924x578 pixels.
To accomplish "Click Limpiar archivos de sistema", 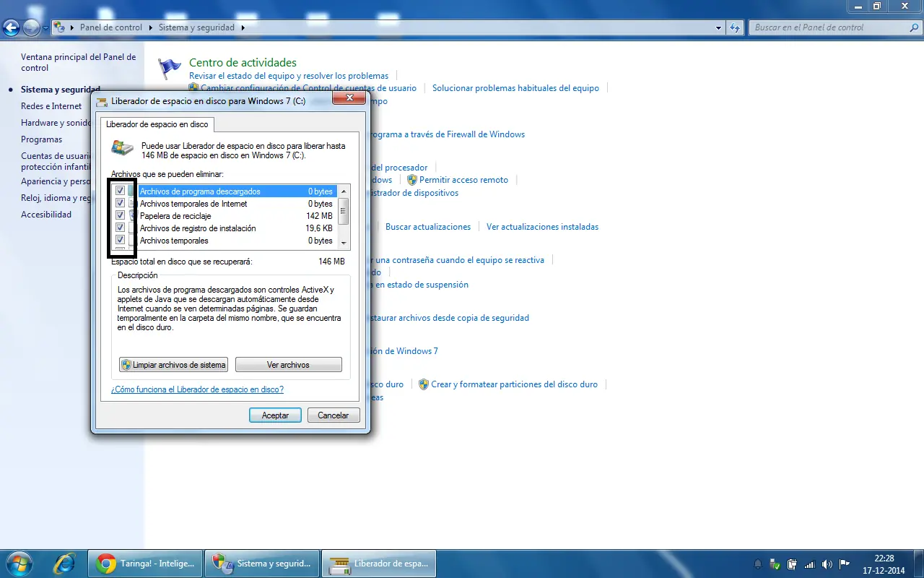I will [x=173, y=365].
